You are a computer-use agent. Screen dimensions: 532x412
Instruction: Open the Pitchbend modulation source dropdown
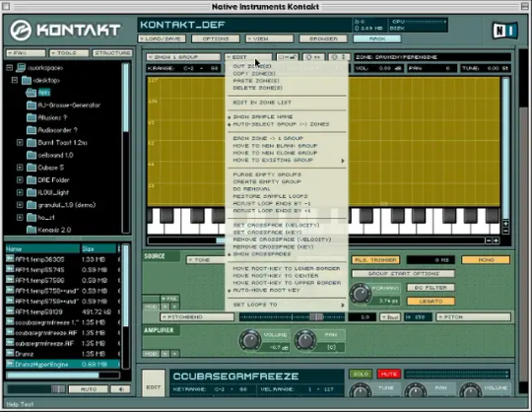pos(197,317)
